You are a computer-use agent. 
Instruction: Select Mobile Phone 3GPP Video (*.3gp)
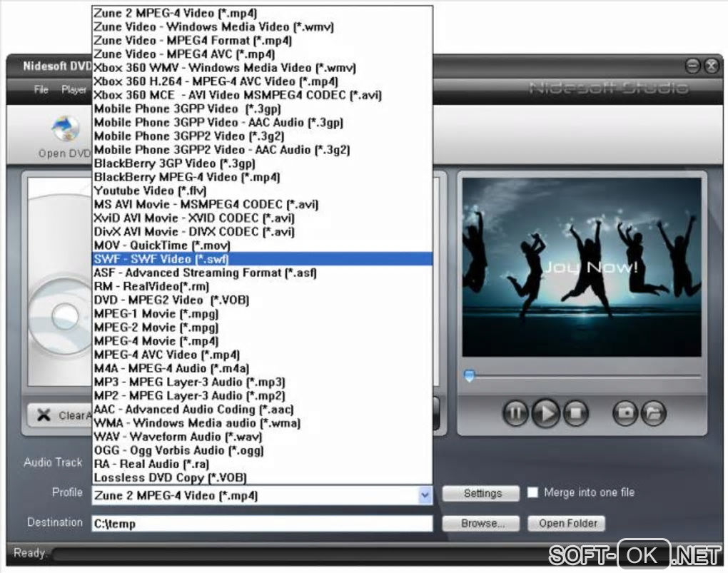coord(263,108)
